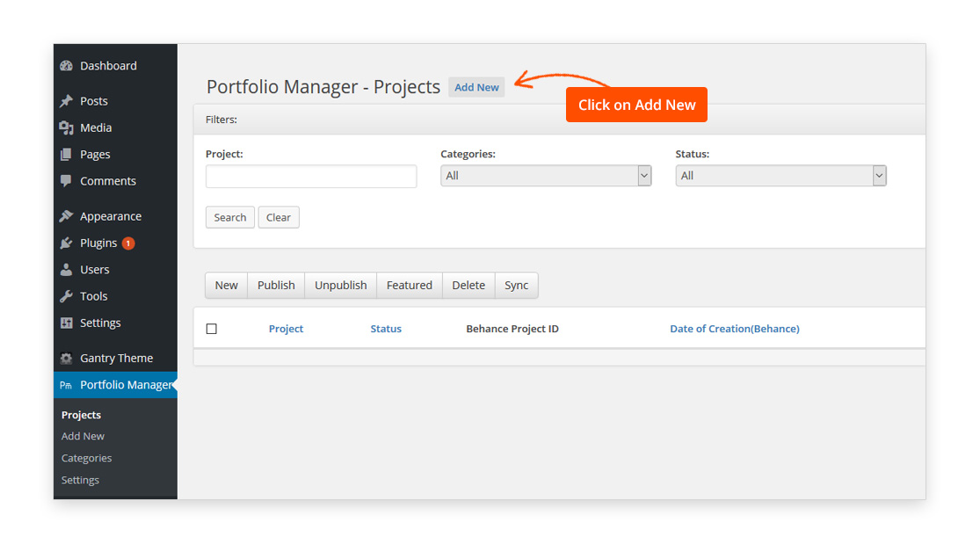Click the Behance Project ID column header
The image size is (980, 545).
512,329
